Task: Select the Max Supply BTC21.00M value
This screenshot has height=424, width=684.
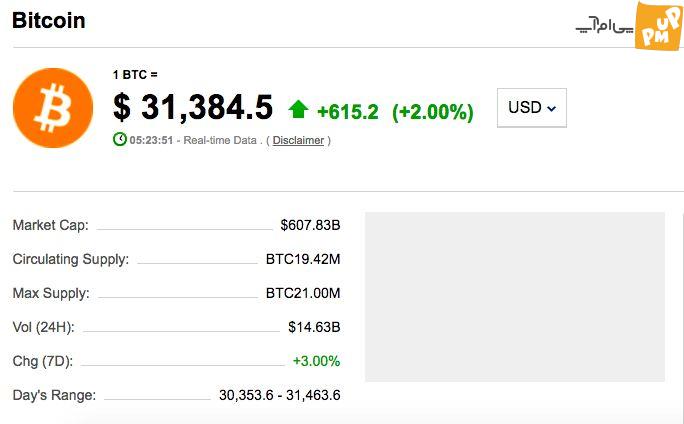Action: tap(303, 293)
